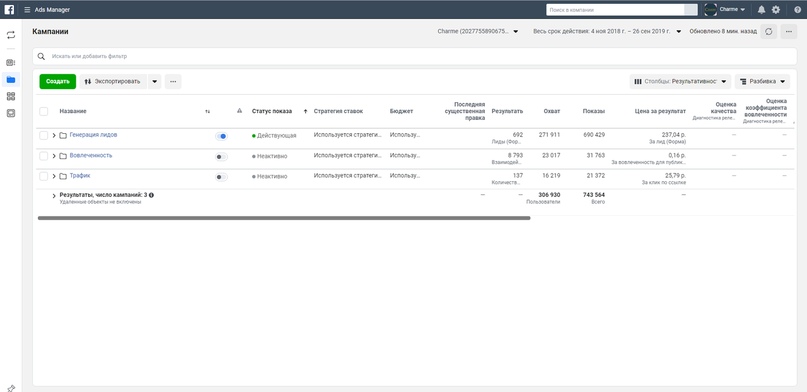The image size is (807, 392).
Task: Check the Вовлеченность row checkbox
Action: tap(44, 156)
